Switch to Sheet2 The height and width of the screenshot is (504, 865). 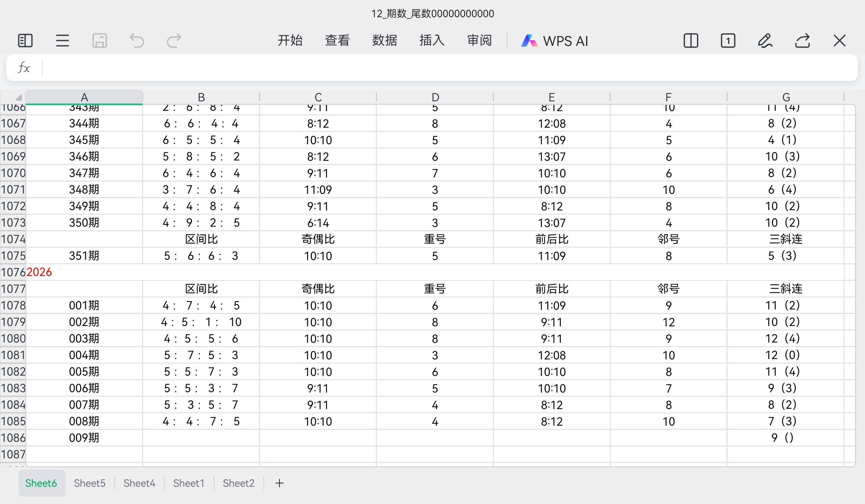(238, 483)
